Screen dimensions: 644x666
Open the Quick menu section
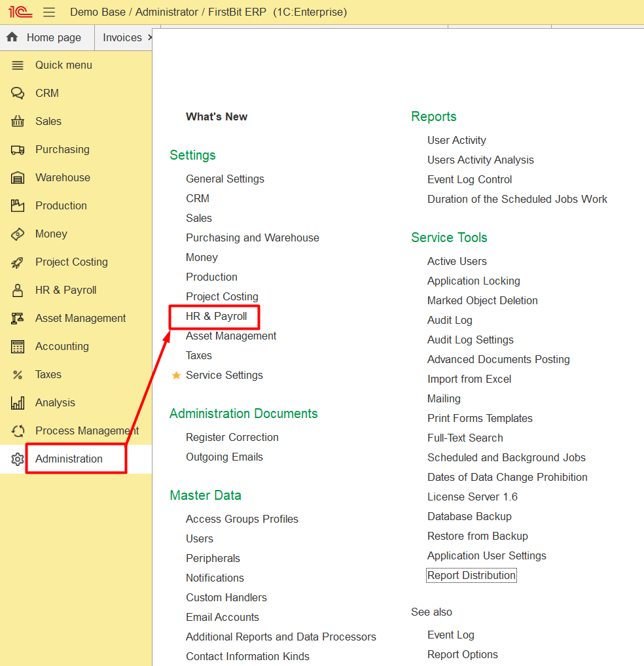[x=63, y=65]
